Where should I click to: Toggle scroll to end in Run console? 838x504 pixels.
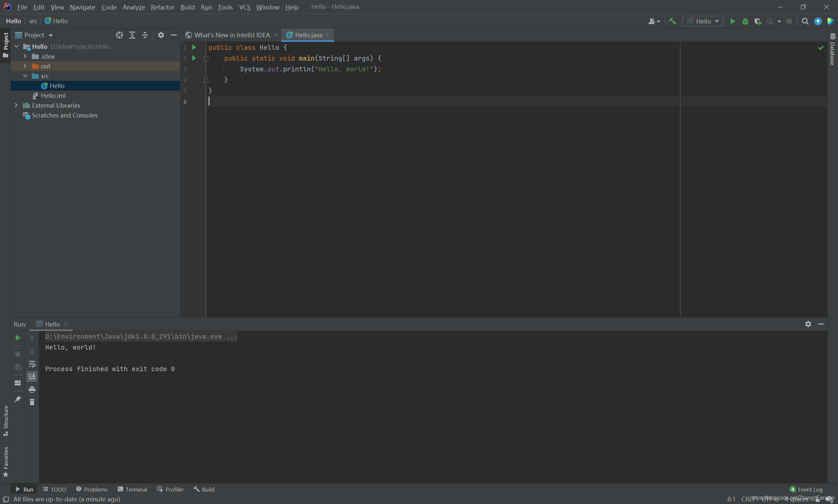tap(32, 376)
